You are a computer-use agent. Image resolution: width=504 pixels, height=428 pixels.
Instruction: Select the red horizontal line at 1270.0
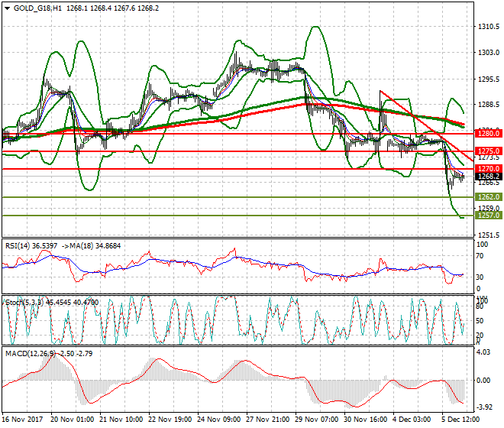(237, 169)
